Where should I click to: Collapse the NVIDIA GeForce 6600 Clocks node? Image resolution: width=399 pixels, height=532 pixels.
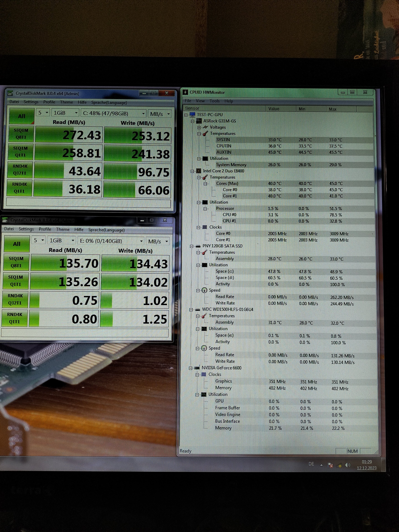[x=197, y=375]
